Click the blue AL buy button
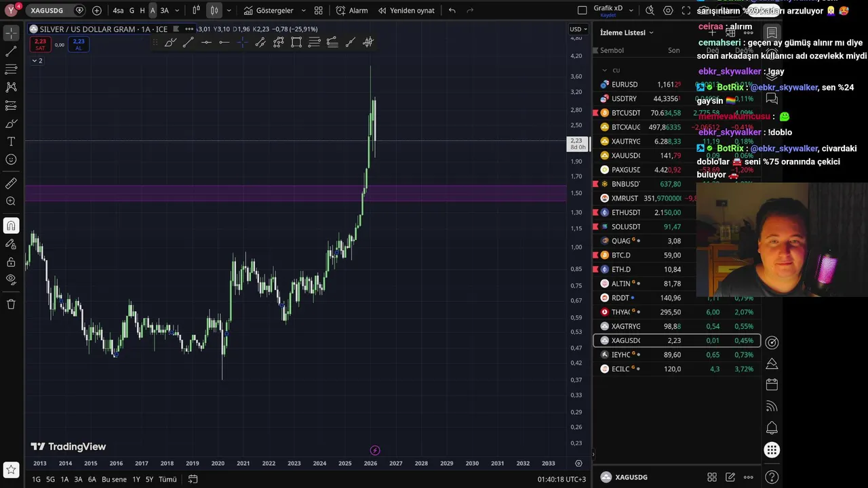This screenshot has width=868, height=488. pos(78,44)
